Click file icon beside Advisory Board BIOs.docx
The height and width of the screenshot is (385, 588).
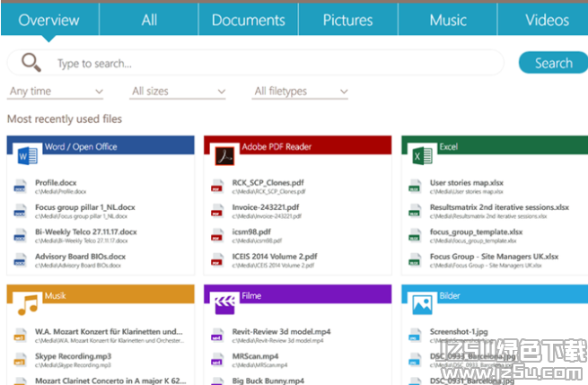[20, 260]
